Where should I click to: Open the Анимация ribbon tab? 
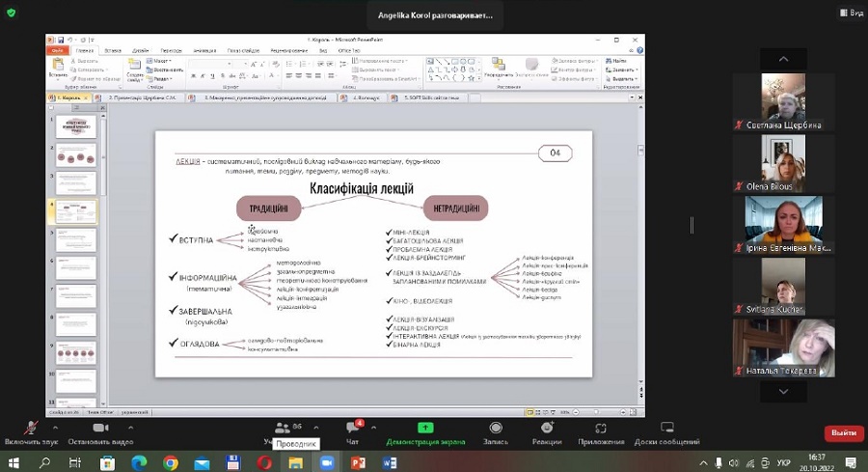[x=203, y=49]
